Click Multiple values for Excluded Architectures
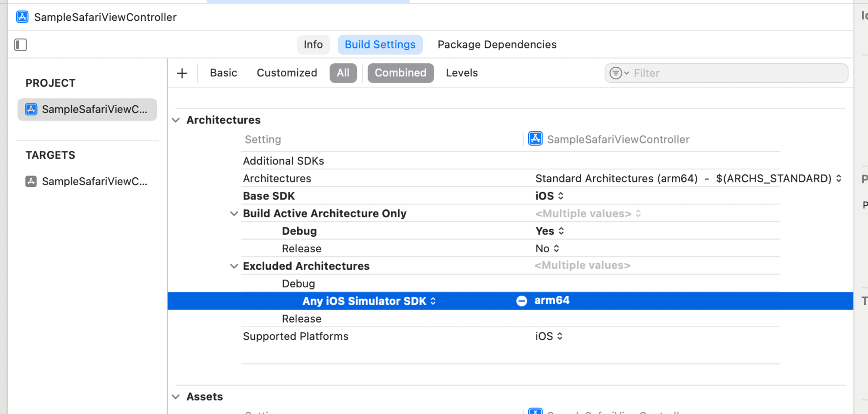 click(582, 265)
